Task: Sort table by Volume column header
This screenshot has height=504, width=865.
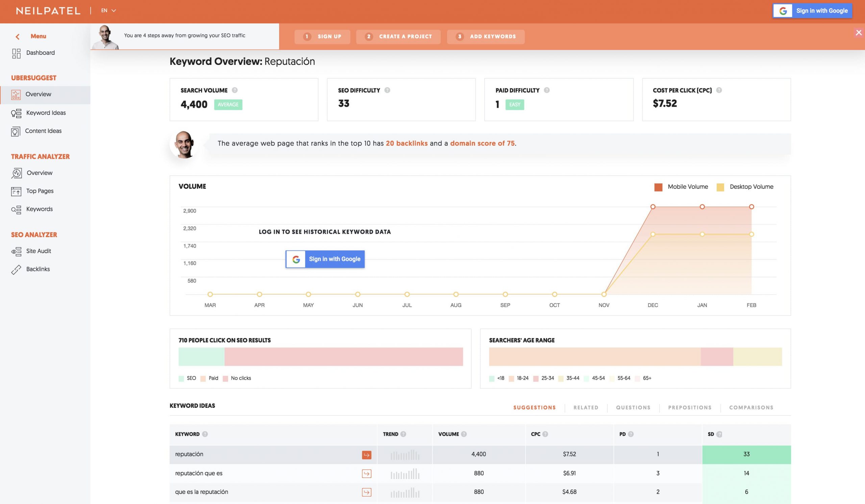Action: click(448, 434)
